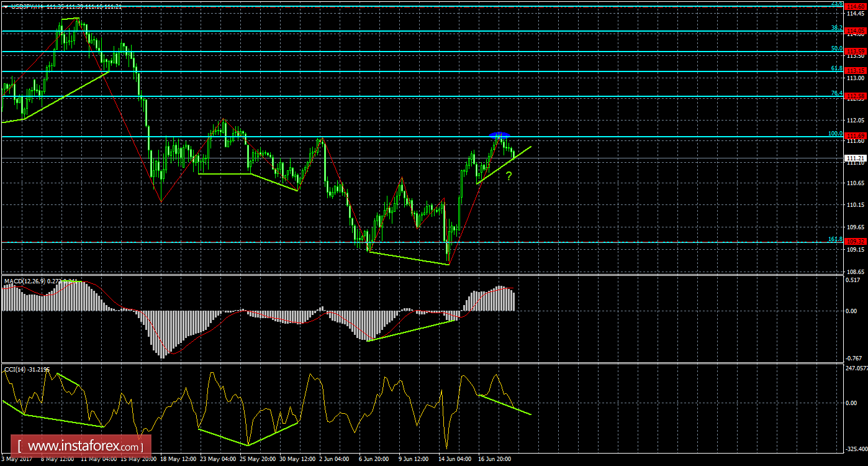The image size is (868, 466).
Task: Click the red 111.69 price tag
Action: coord(856,136)
